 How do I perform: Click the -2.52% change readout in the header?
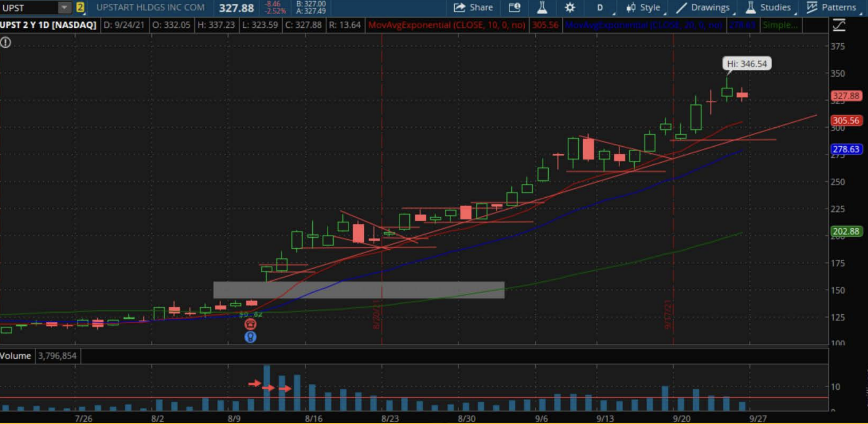click(x=275, y=11)
